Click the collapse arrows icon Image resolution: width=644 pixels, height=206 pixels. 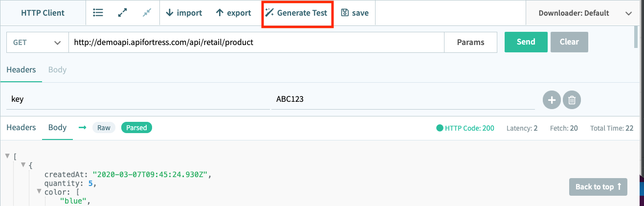click(147, 13)
